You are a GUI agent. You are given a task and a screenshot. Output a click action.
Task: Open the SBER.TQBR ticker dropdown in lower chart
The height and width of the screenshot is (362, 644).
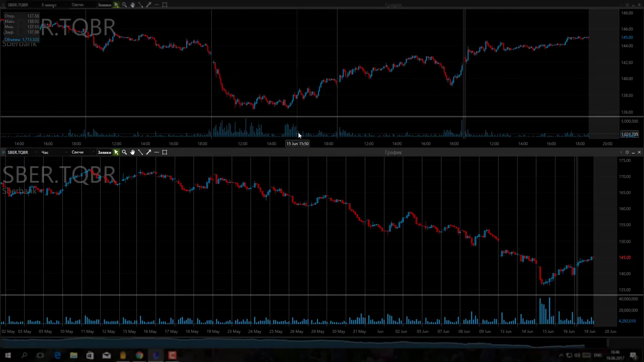pos(18,152)
